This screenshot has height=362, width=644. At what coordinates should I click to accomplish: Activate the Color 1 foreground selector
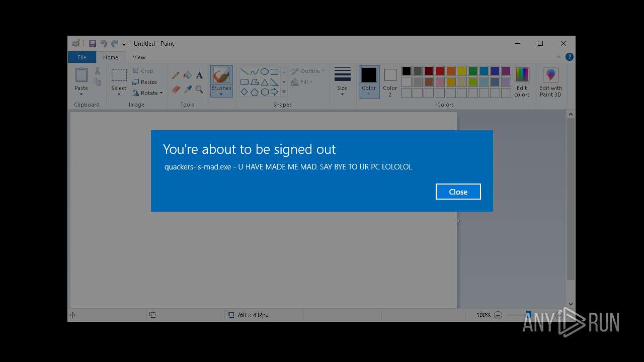click(369, 82)
